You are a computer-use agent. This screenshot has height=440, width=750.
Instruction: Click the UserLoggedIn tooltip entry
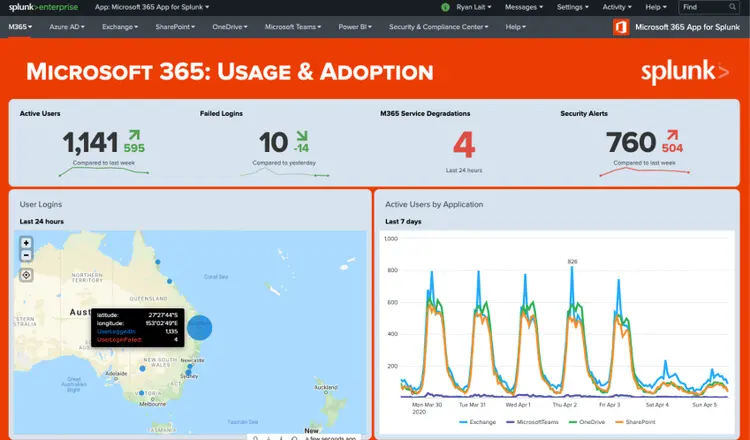coord(137,331)
